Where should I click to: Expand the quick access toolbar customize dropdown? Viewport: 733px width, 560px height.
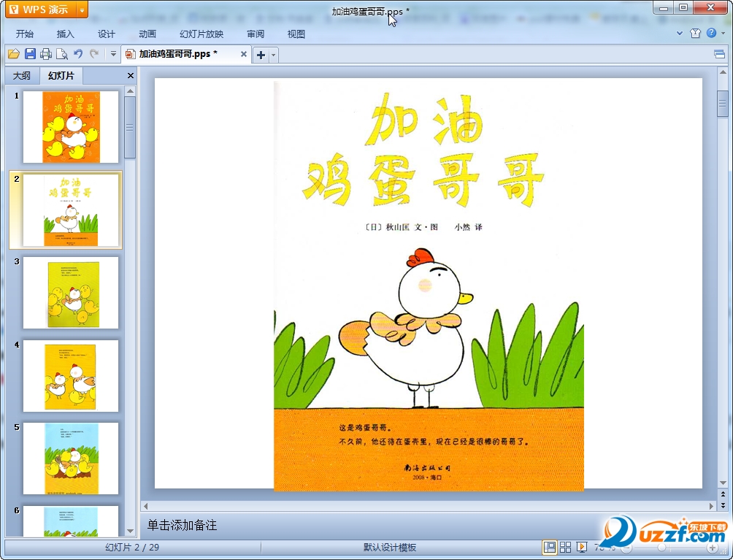click(x=113, y=54)
